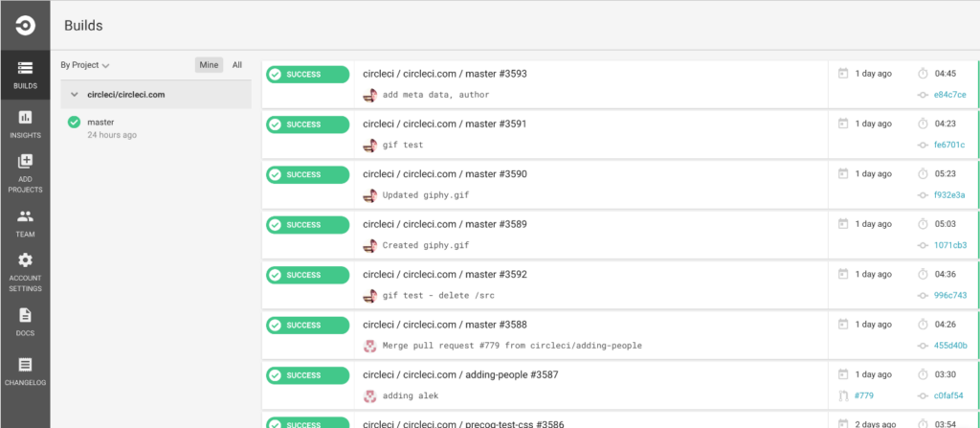The width and height of the screenshot is (980, 428).
Task: Open build master #3588
Action: [444, 325]
